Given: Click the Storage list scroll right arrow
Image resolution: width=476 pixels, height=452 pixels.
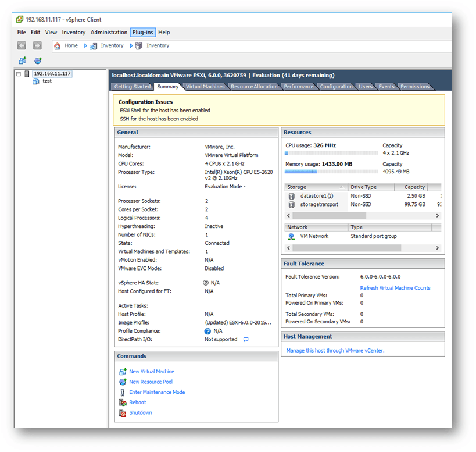Looking at the screenshot, I should [x=438, y=216].
